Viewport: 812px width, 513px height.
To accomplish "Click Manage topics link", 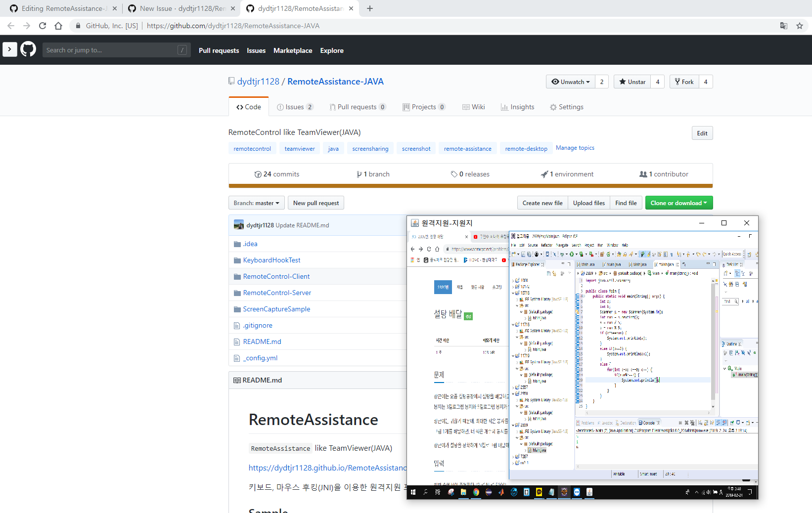I will (x=575, y=148).
